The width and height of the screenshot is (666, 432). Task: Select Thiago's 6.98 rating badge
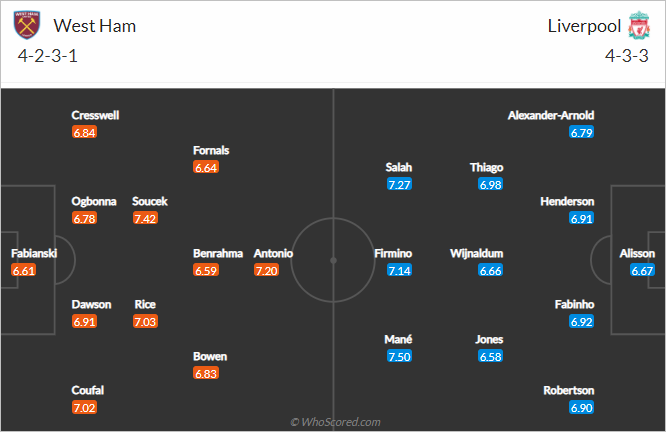490,184
